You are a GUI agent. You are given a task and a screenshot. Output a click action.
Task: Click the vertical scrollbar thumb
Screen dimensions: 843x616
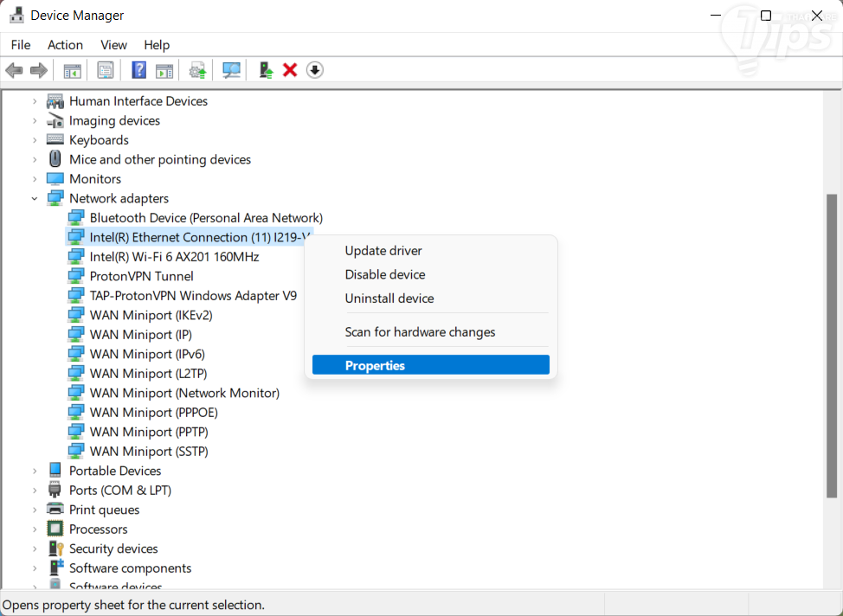832,345
